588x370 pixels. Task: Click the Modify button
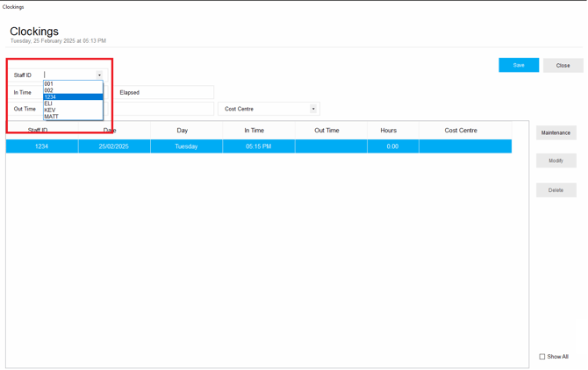(556, 161)
